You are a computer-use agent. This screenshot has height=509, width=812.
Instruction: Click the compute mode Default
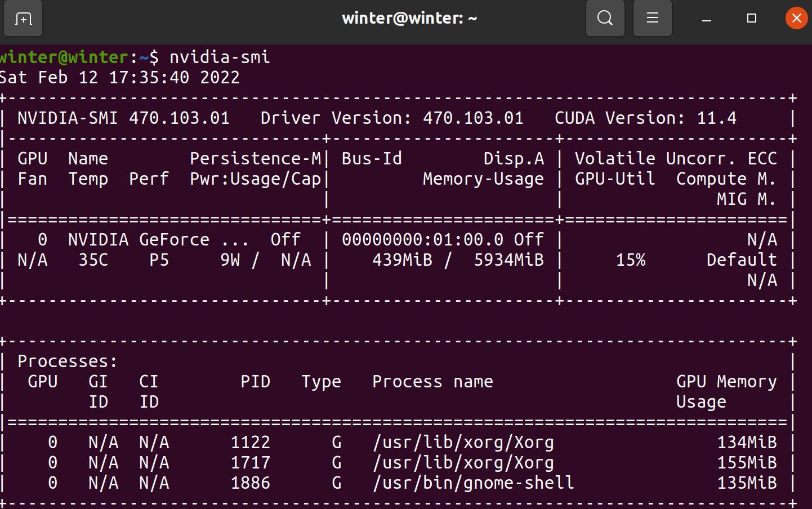pos(742,260)
